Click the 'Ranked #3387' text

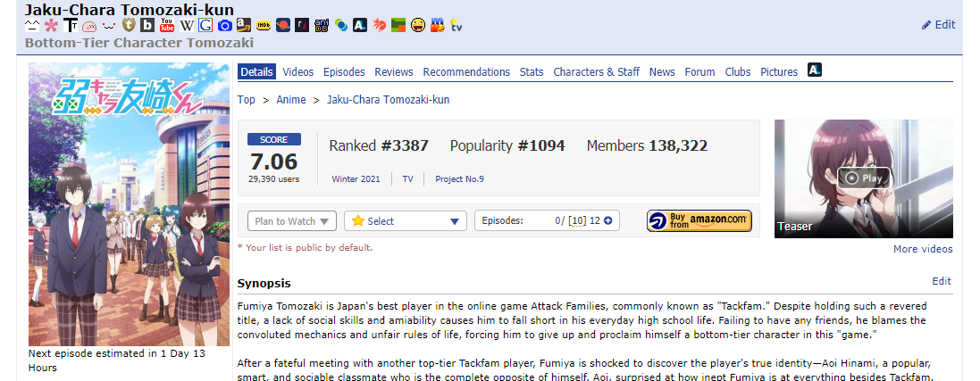tap(379, 146)
